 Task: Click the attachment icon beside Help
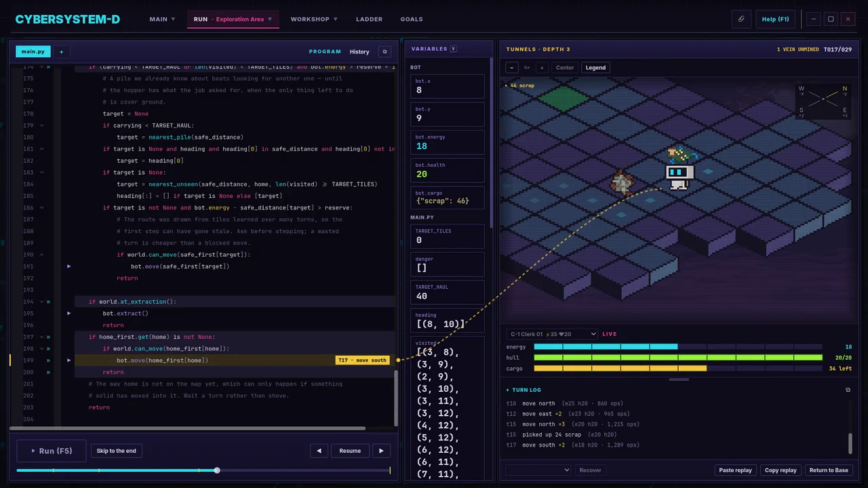click(x=741, y=19)
